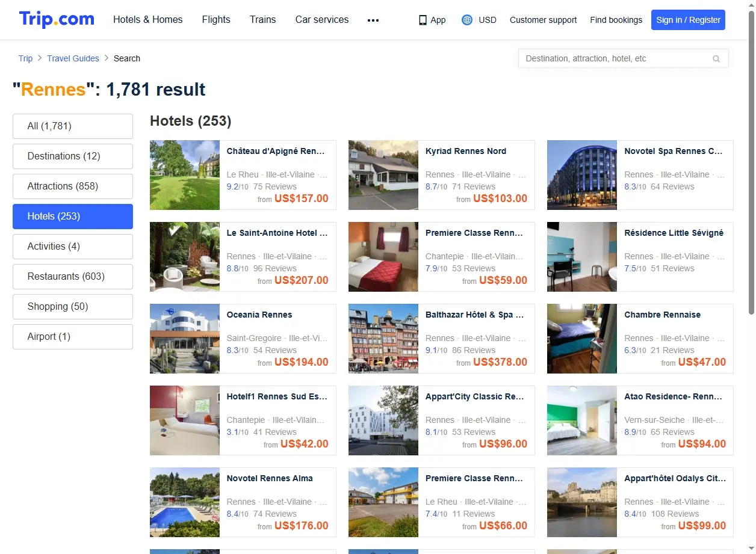
Task: Open Appart'City Classic photo
Action: pos(383,420)
